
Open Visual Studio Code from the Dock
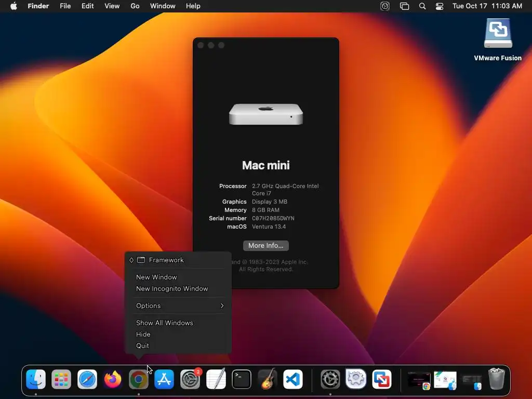tap(293, 379)
